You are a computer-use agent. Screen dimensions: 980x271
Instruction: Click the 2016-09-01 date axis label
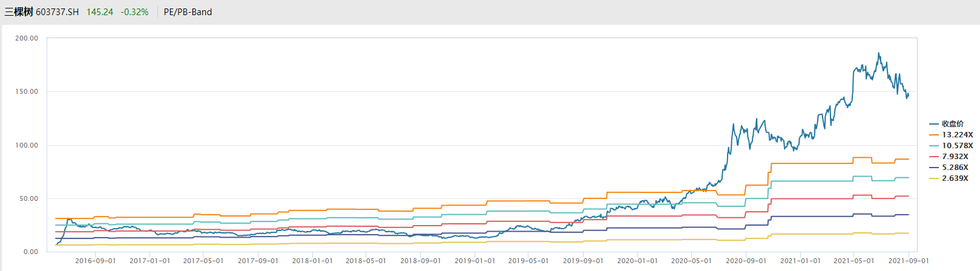coord(96,261)
